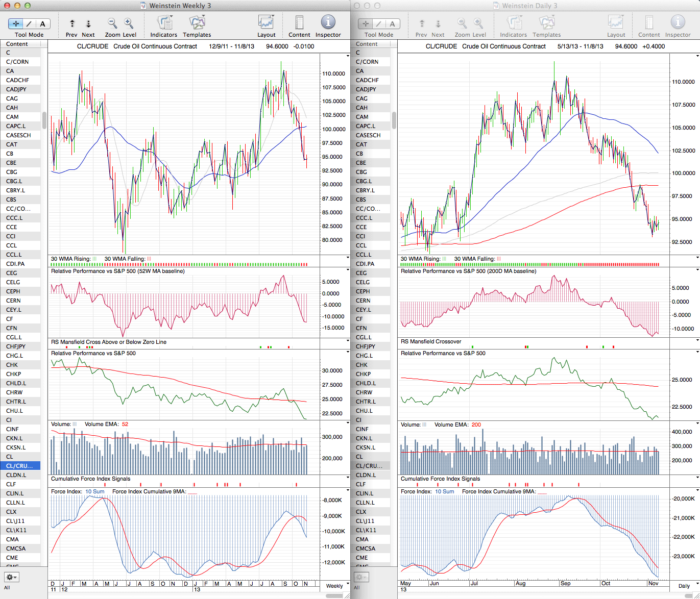Open the Daily period dropdown
The width and height of the screenshot is (700, 599).
(x=687, y=586)
